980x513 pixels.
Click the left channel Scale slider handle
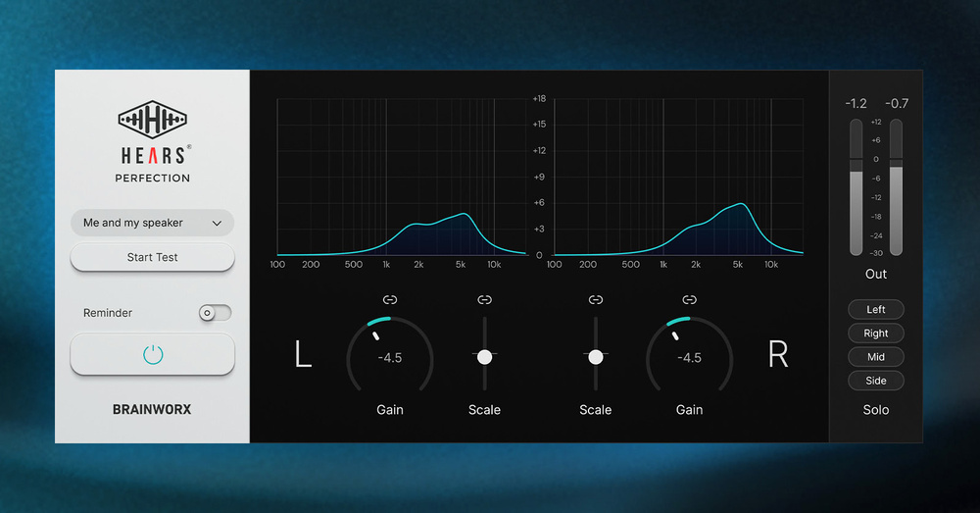pos(484,357)
